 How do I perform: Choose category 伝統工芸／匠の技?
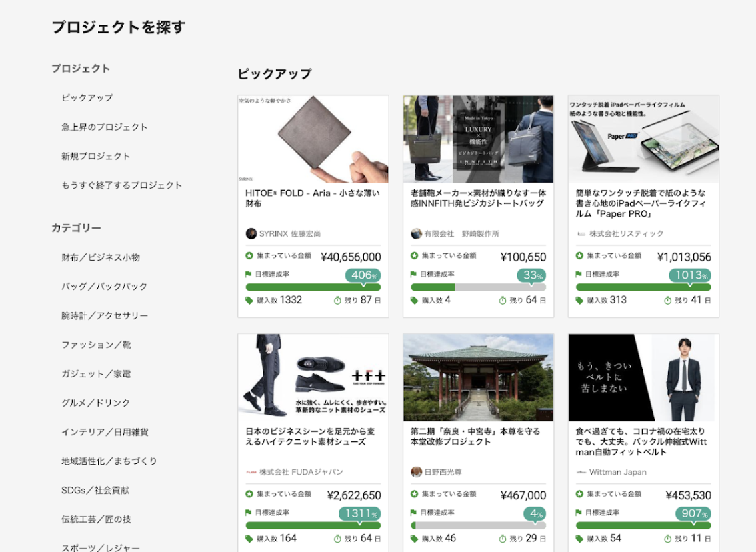(96, 519)
